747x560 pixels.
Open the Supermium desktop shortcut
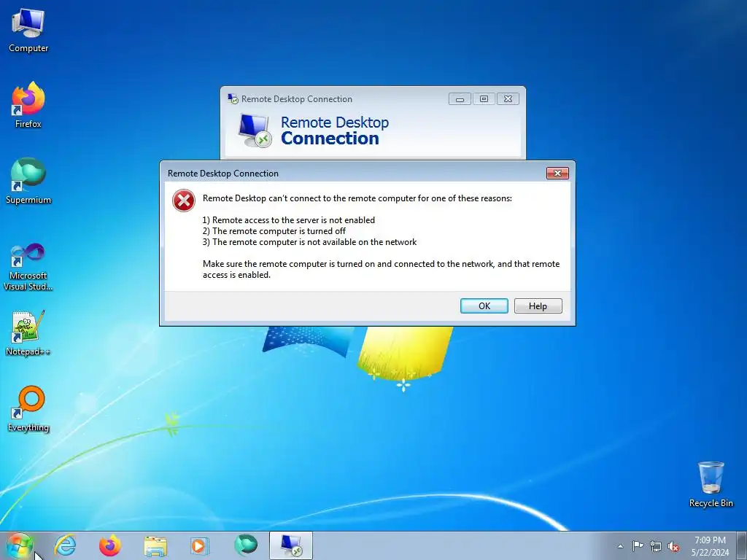(x=28, y=182)
